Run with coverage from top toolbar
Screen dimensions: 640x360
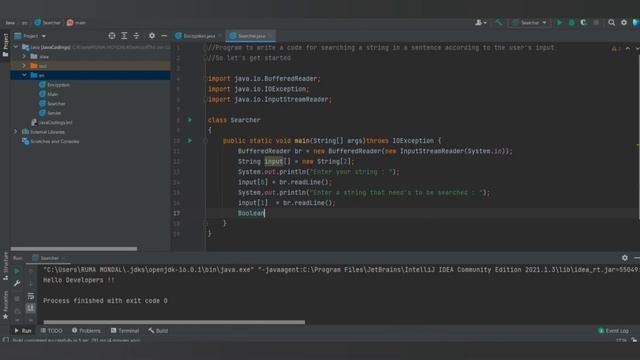click(584, 22)
